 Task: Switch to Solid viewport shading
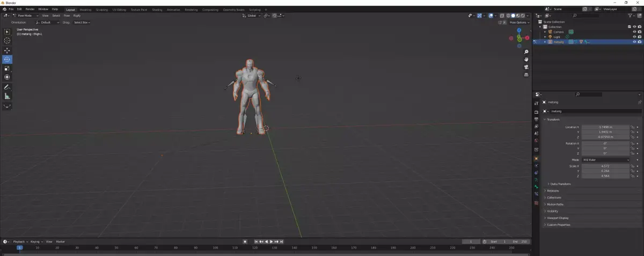[513, 16]
